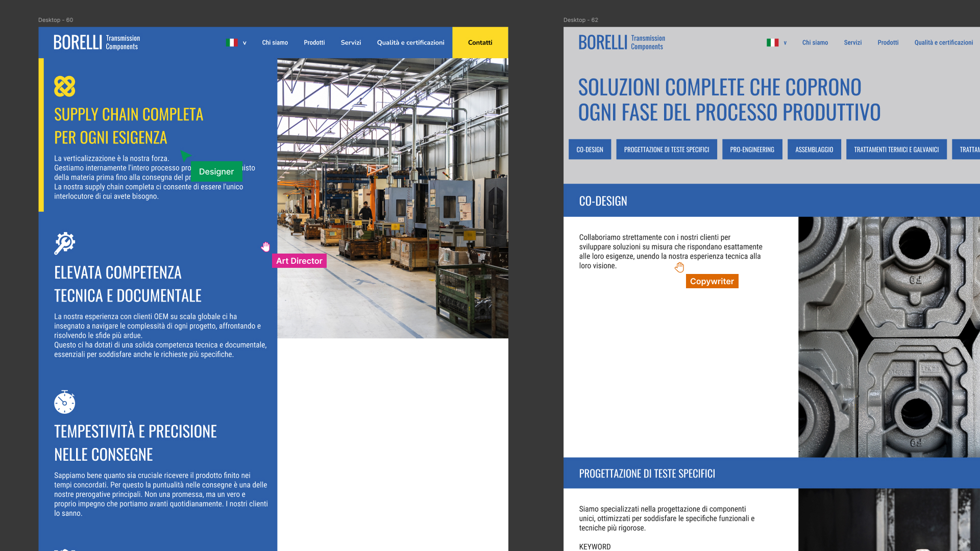Screen dimensions: 980x551
Task: Select the CO-DESIGN tab button
Action: pyautogui.click(x=590, y=149)
